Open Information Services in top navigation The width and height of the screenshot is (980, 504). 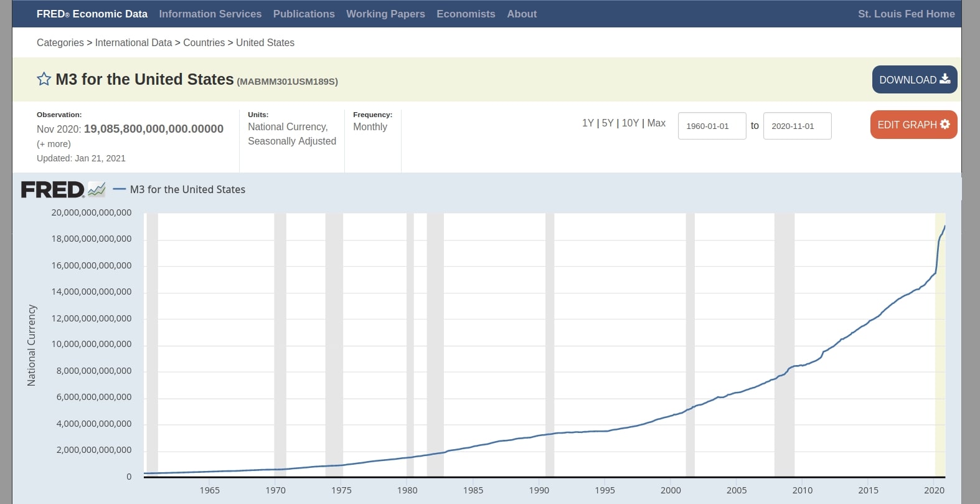tap(210, 14)
